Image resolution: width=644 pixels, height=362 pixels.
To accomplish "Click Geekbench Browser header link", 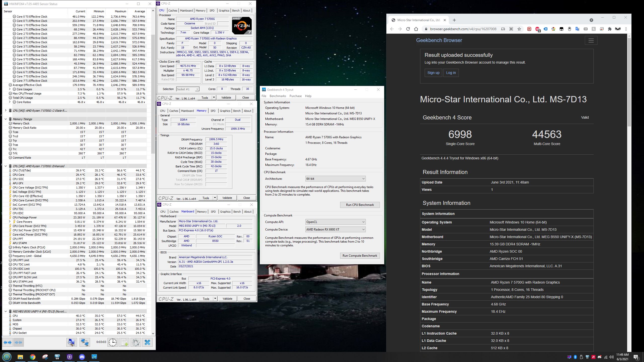I will (439, 40).
